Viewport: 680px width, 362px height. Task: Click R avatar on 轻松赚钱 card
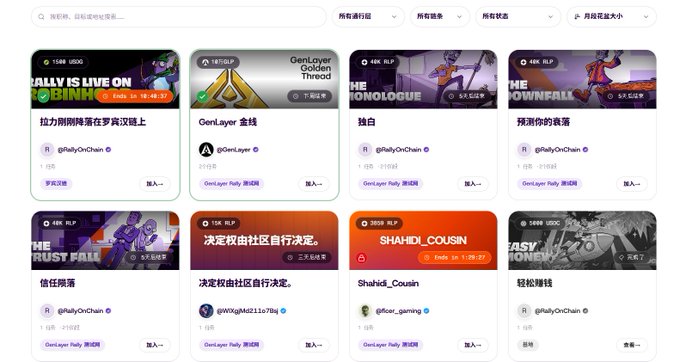(x=524, y=311)
